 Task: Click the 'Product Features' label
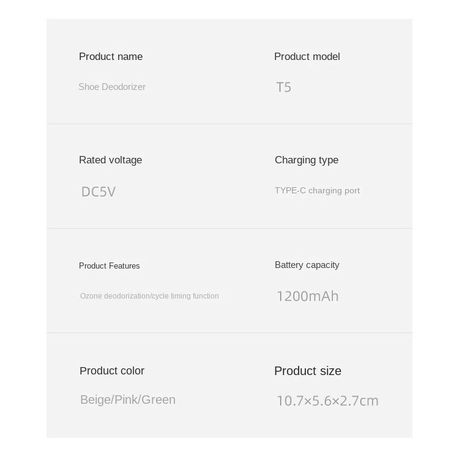click(109, 266)
